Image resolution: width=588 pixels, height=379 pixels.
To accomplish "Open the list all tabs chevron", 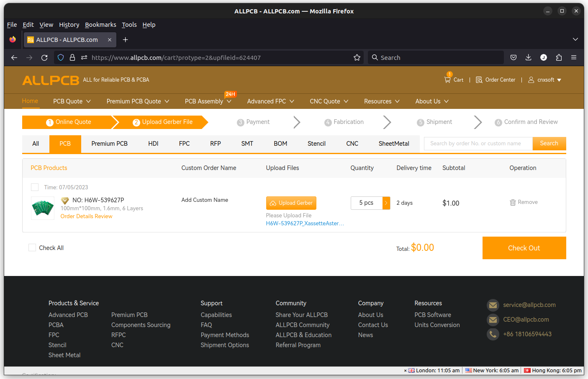I will 575,39.
